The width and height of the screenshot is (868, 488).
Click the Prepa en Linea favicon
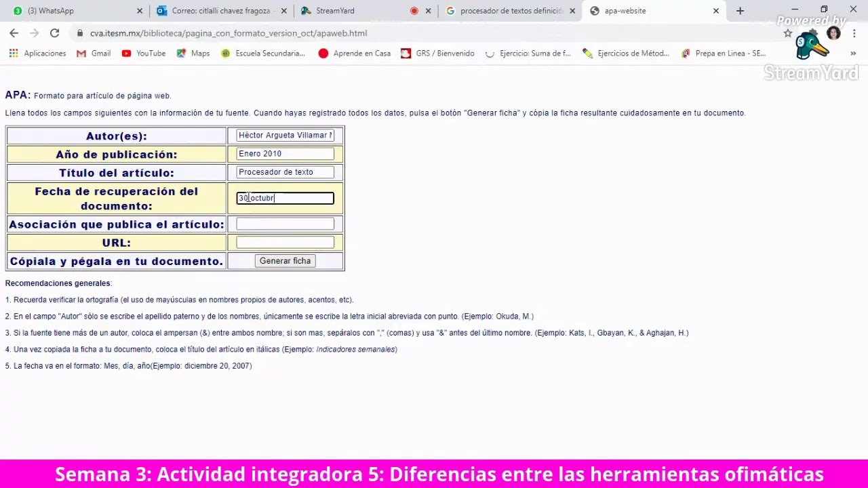coord(686,54)
